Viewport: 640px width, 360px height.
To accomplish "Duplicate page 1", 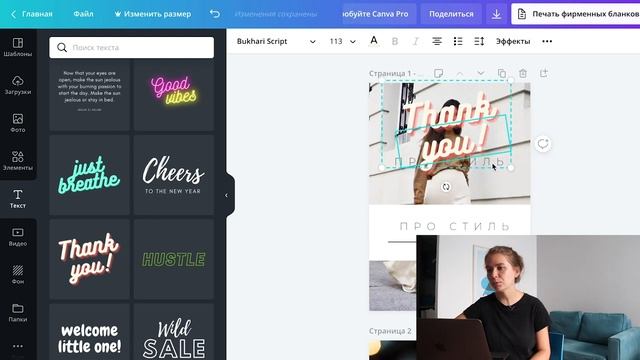I will pos(502,73).
